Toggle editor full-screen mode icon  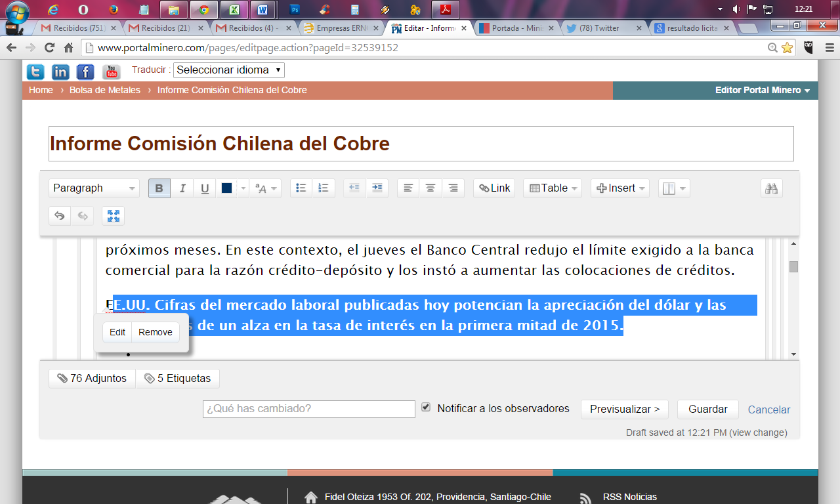(113, 216)
